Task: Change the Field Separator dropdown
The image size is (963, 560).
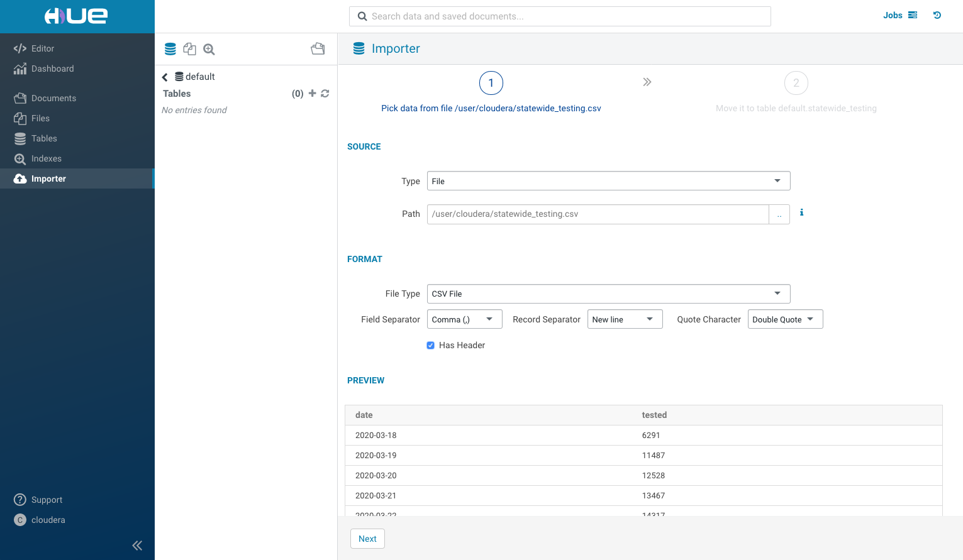Action: point(464,319)
